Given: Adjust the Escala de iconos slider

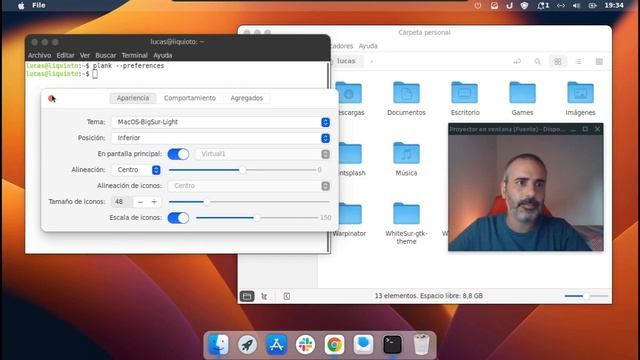Looking at the screenshot, I should tap(257, 218).
